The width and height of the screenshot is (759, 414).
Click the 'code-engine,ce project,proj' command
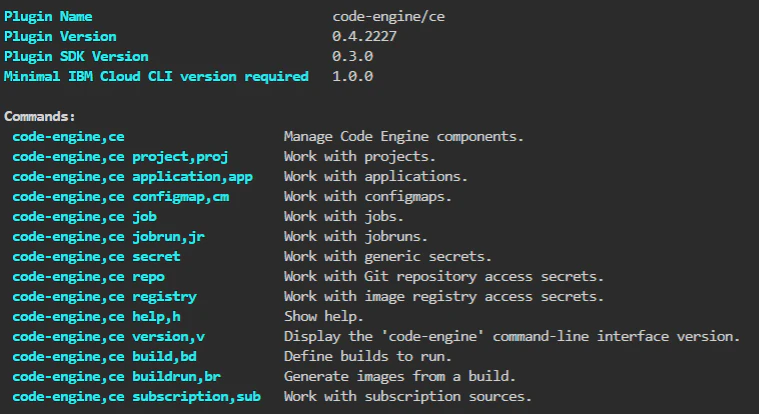[120, 156]
